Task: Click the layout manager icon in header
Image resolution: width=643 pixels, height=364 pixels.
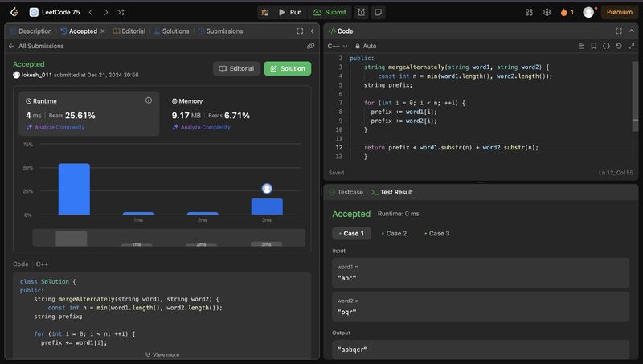Action: point(529,12)
